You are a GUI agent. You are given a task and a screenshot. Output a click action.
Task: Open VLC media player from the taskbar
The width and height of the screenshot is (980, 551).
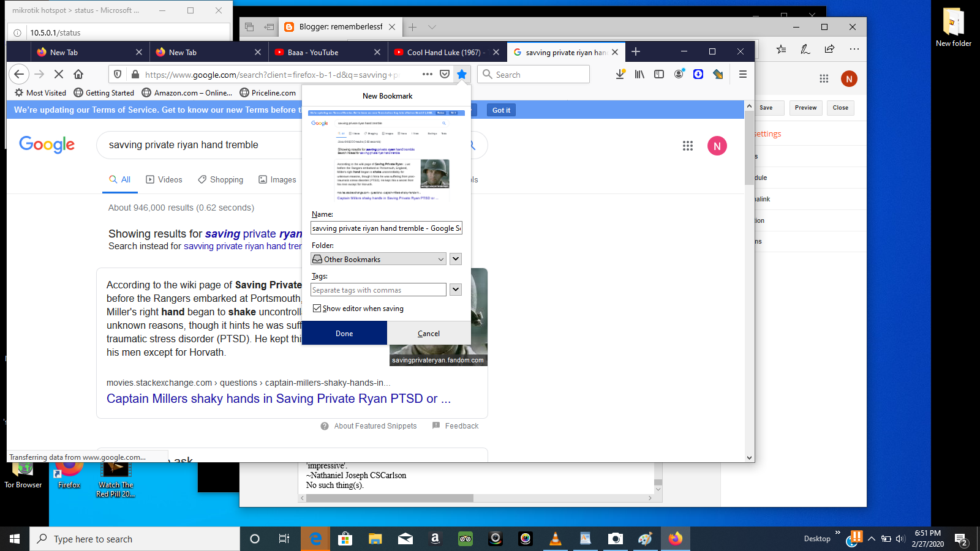point(556,539)
